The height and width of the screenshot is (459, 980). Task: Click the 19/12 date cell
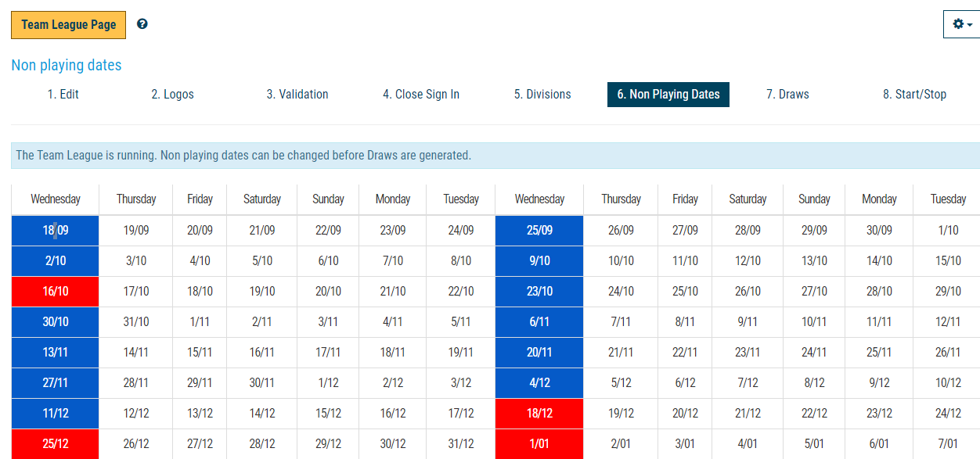tap(622, 414)
